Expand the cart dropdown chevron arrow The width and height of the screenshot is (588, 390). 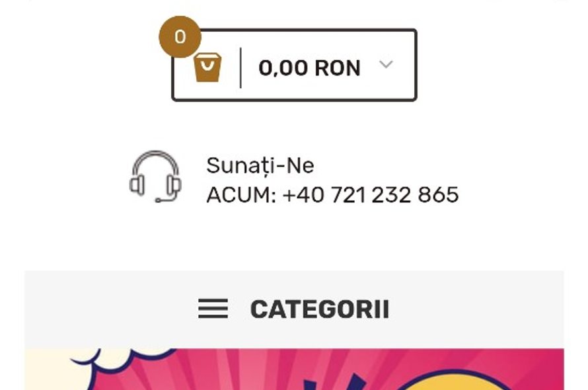(x=386, y=64)
